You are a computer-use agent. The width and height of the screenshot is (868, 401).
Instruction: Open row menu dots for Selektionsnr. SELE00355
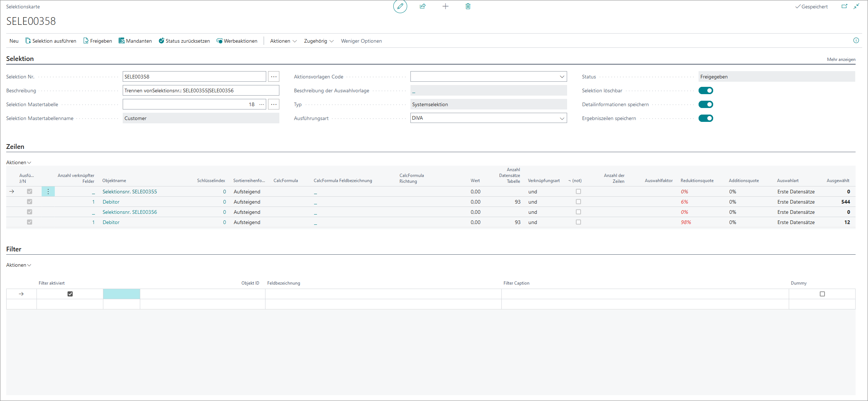tap(48, 192)
